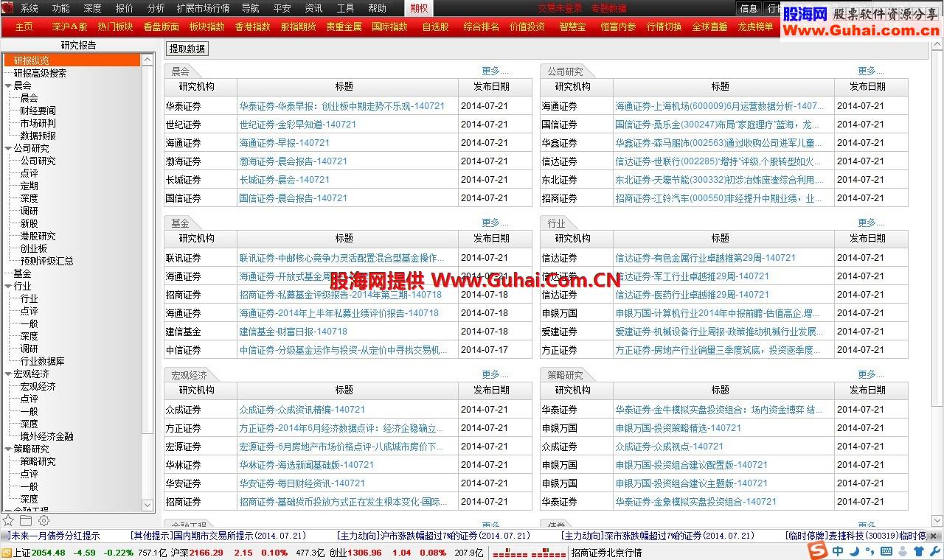Click the red signal bars indicator in status bar
Screen dimensions: 944x560
[528, 553]
